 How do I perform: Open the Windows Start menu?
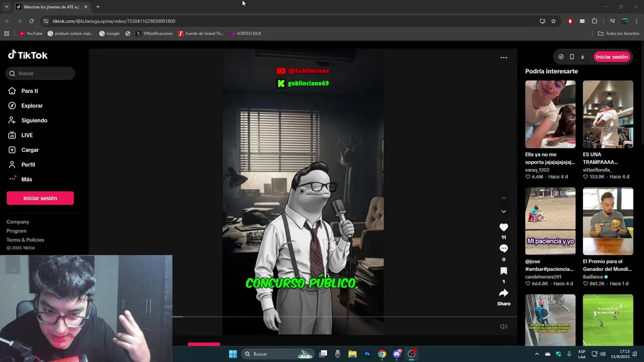click(233, 354)
